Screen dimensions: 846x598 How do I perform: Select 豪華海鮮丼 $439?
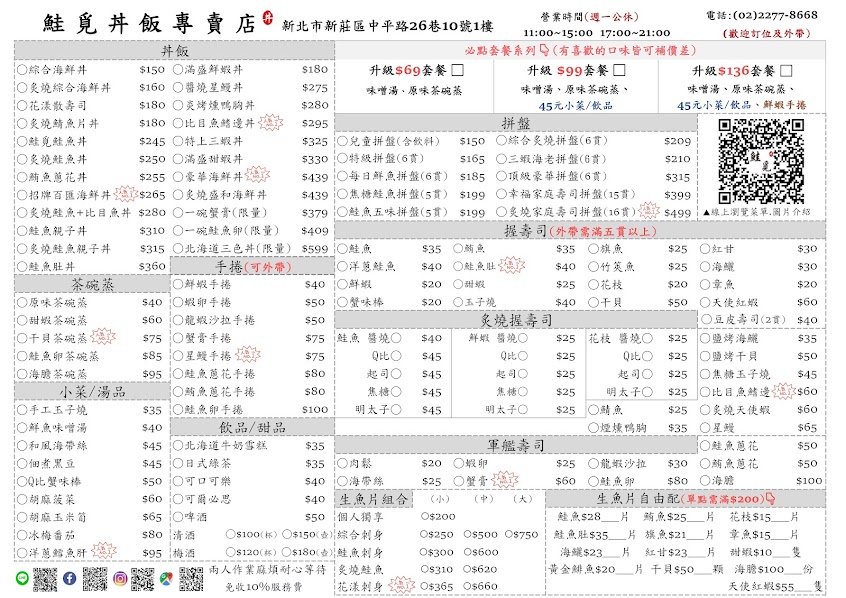[x=178, y=176]
